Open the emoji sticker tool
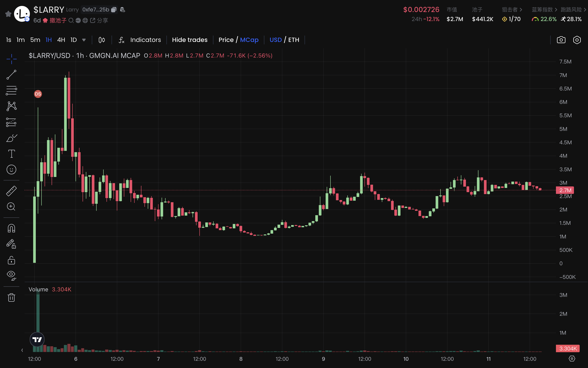The width and height of the screenshot is (588, 368). click(11, 169)
